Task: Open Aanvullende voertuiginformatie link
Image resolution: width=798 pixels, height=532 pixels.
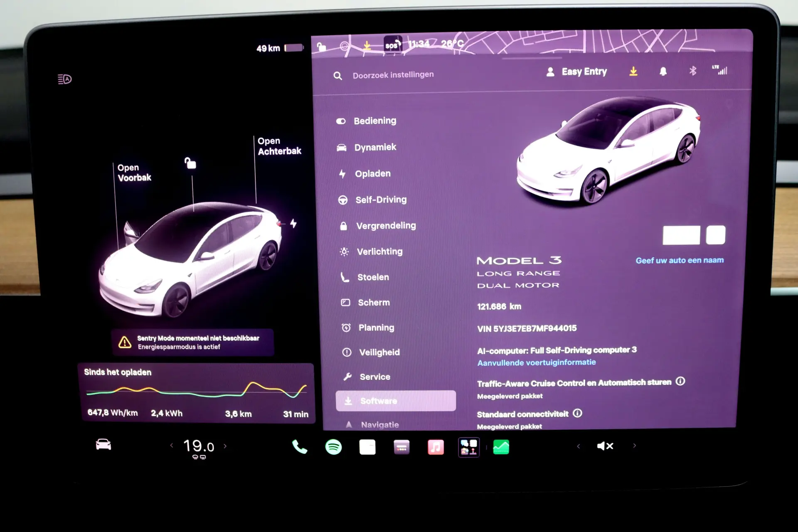Action: coord(536,362)
